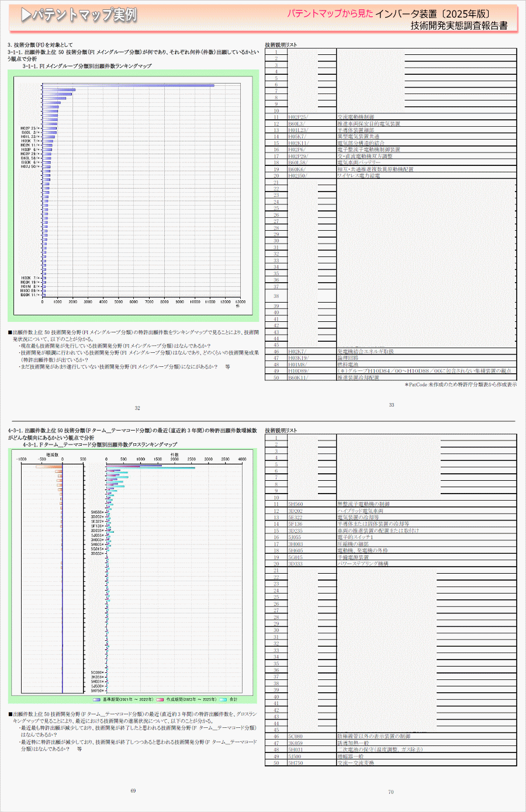Click the pink 作成期間 legend swatch
The image size is (526, 812).
[160, 699]
